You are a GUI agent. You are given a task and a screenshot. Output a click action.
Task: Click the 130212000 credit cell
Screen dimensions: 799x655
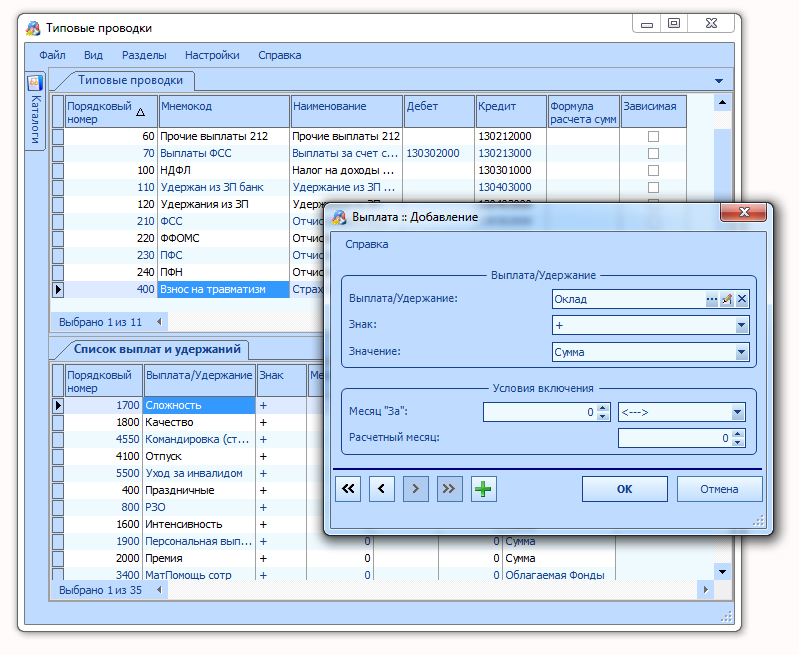click(511, 137)
